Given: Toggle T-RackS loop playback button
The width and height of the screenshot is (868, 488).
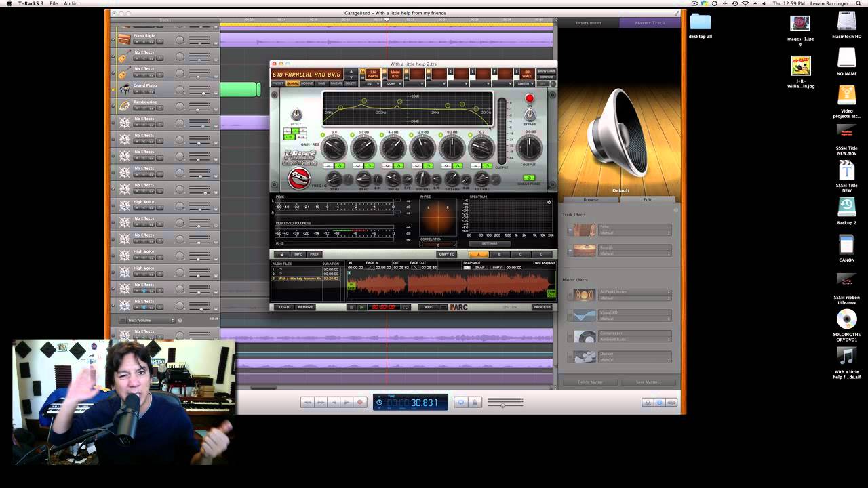Looking at the screenshot, I should (x=406, y=307).
